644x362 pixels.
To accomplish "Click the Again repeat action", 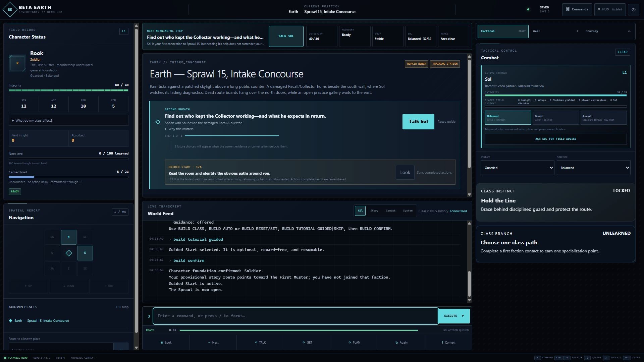I will 401,343.
